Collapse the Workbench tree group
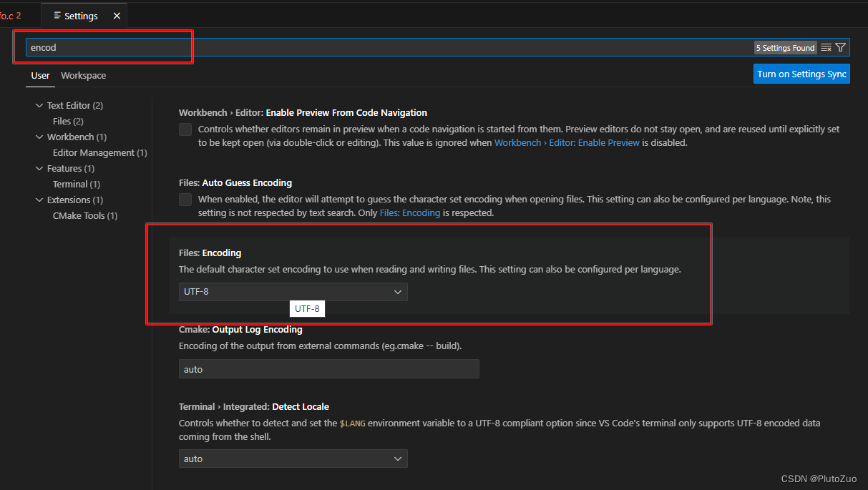Viewport: 868px width, 490px height. pyautogui.click(x=39, y=137)
